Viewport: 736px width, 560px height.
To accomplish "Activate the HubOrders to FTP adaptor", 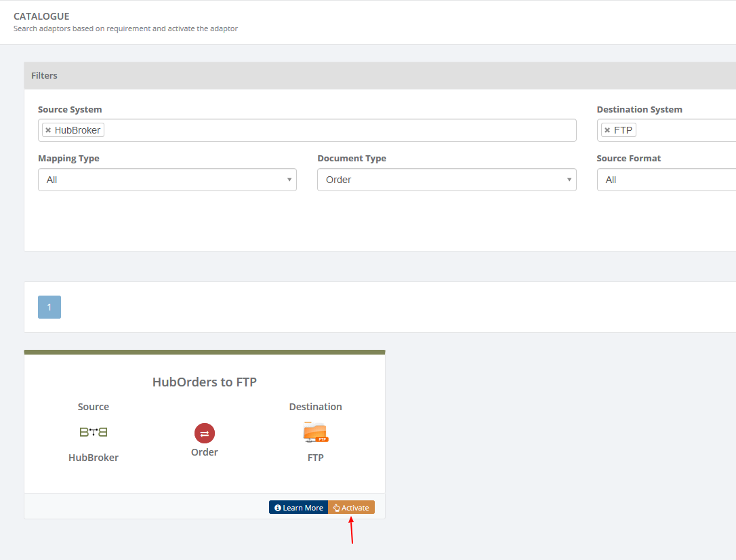I will [351, 507].
